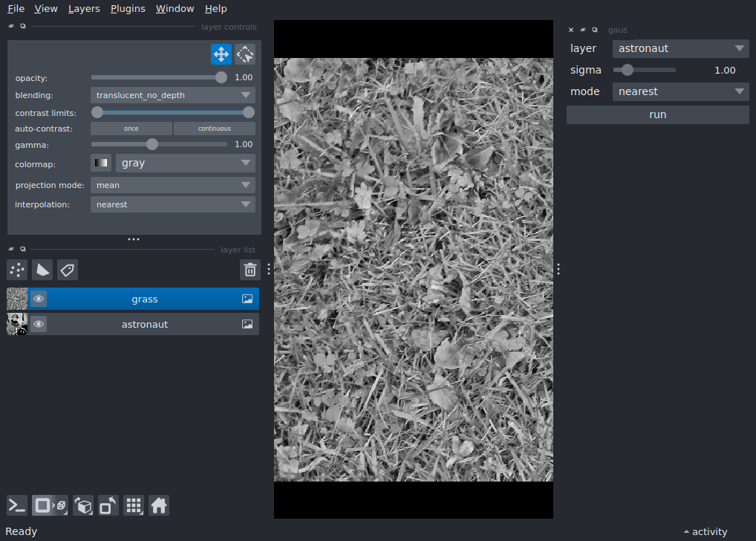756x541 pixels.
Task: Click the astronaut layer thumbnail
Action: point(16,324)
